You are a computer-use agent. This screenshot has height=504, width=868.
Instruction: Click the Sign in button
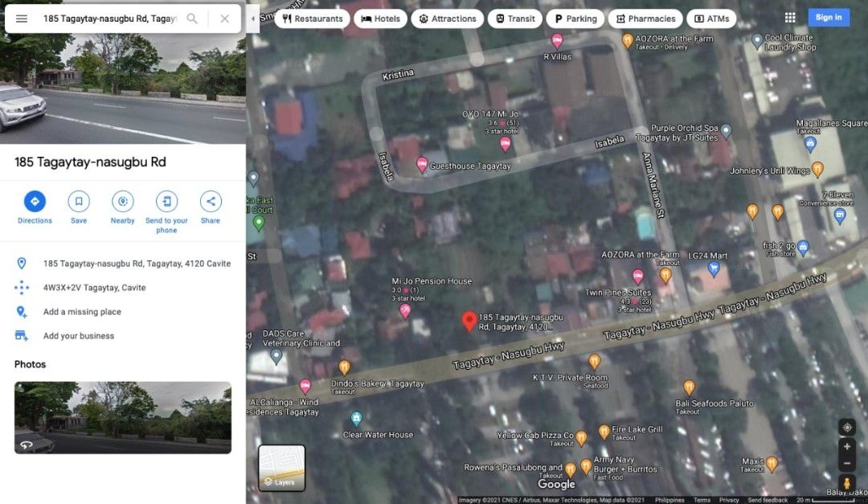tap(828, 17)
